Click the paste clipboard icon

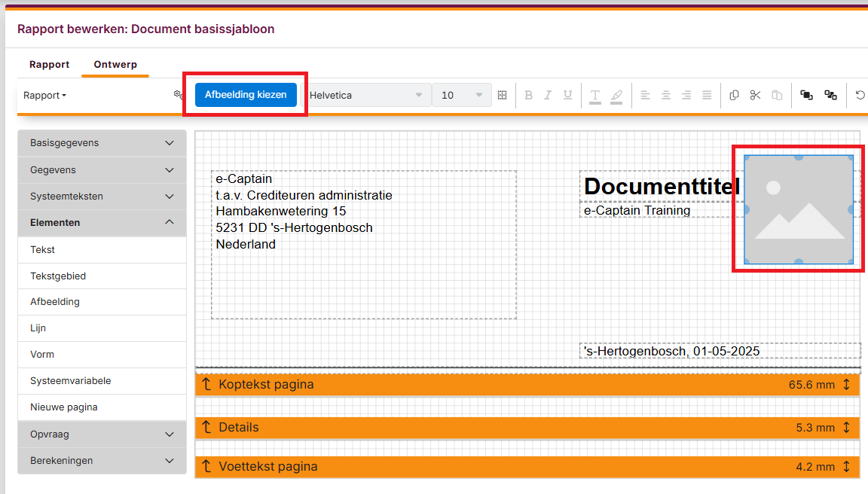click(778, 95)
